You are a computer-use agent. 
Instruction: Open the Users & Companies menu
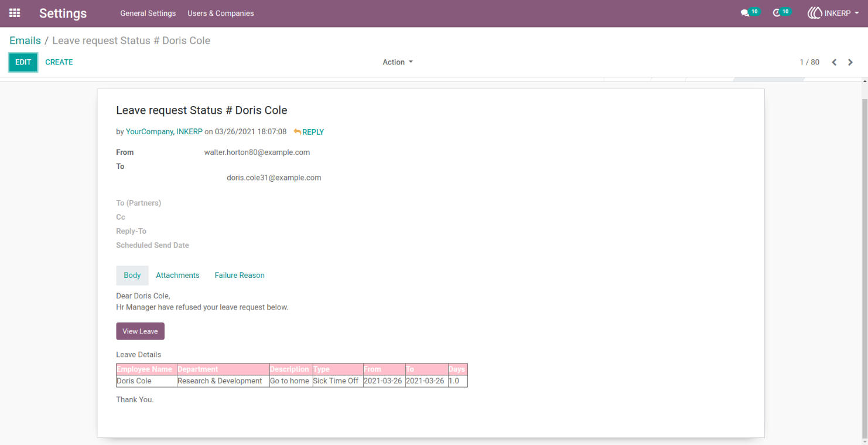(x=221, y=13)
